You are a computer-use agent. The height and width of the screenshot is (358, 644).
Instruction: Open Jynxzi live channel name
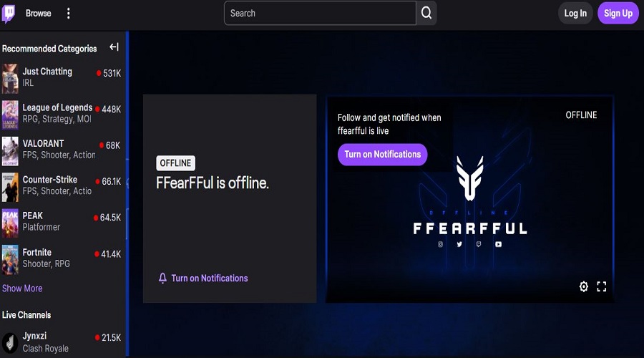34,336
